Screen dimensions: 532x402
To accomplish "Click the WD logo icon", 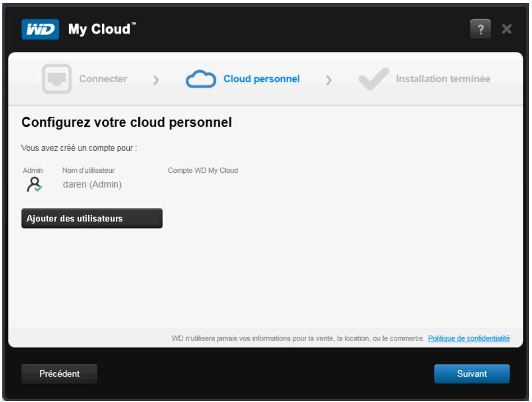I will point(40,29).
